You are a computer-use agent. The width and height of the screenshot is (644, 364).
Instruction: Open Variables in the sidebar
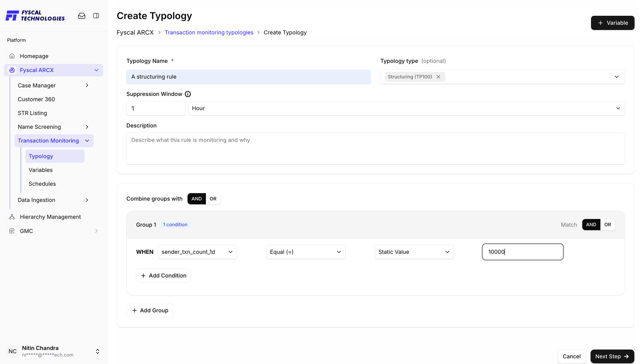point(41,170)
